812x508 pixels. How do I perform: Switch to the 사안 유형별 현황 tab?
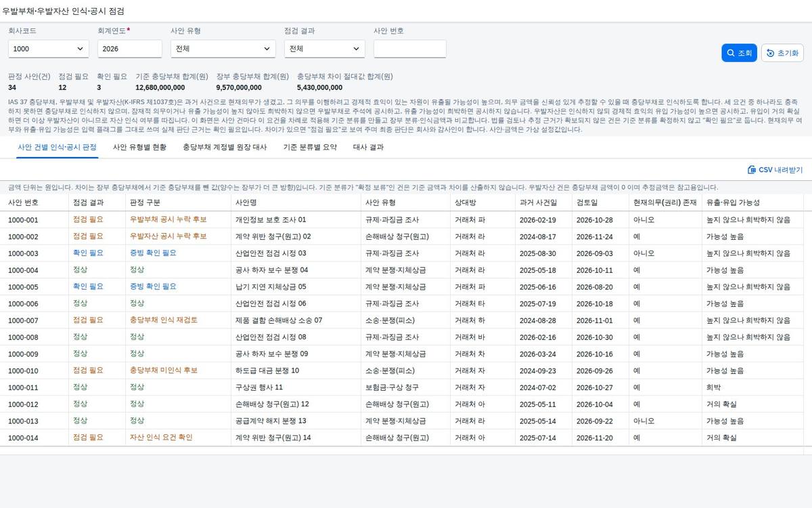point(139,147)
